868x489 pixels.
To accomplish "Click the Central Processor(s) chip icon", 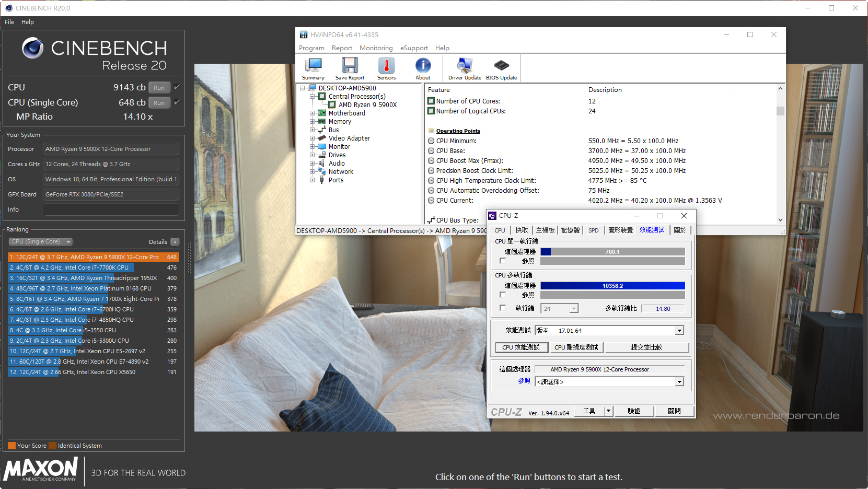I will pos(322,96).
